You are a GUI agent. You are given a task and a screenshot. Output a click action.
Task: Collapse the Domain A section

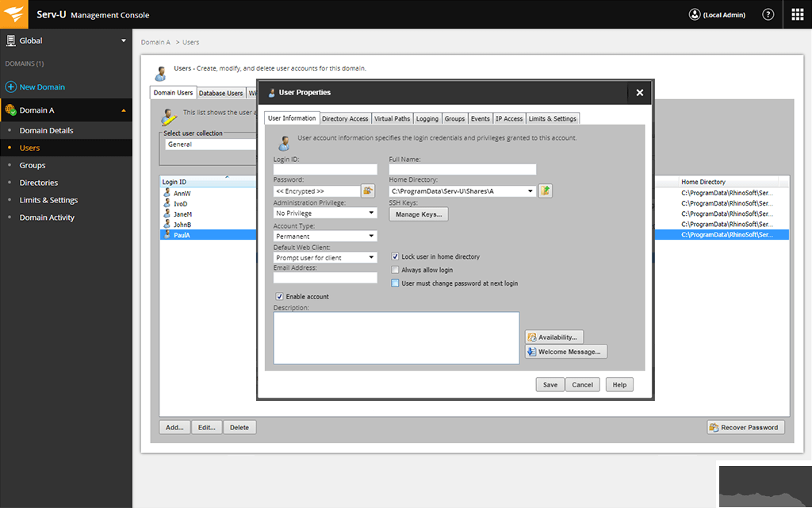(123, 110)
